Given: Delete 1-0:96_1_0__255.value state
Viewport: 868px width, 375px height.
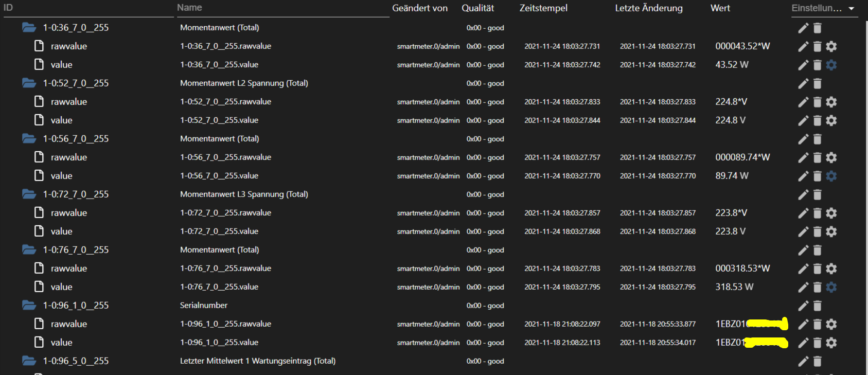Looking at the screenshot, I should (817, 343).
